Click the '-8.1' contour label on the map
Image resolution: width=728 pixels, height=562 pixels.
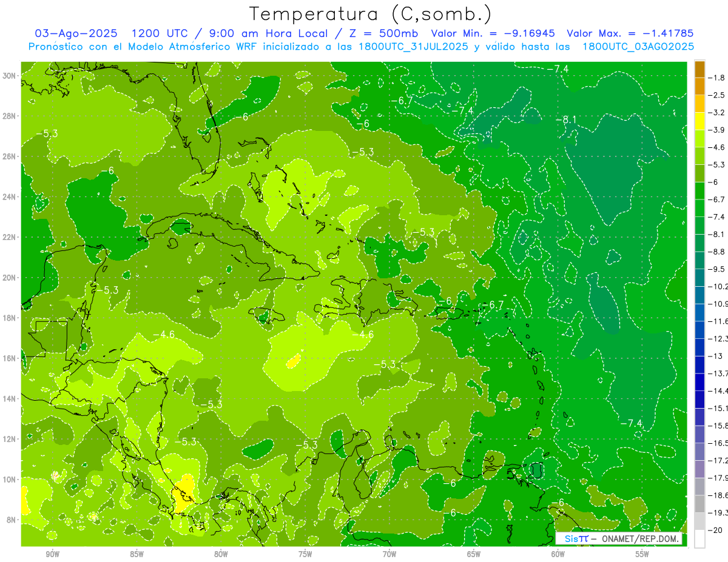click(x=567, y=119)
